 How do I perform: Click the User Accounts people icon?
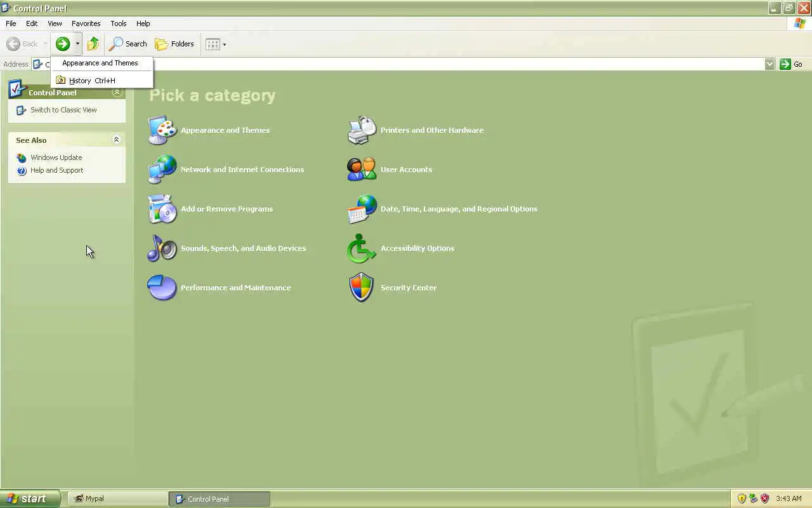tap(362, 170)
